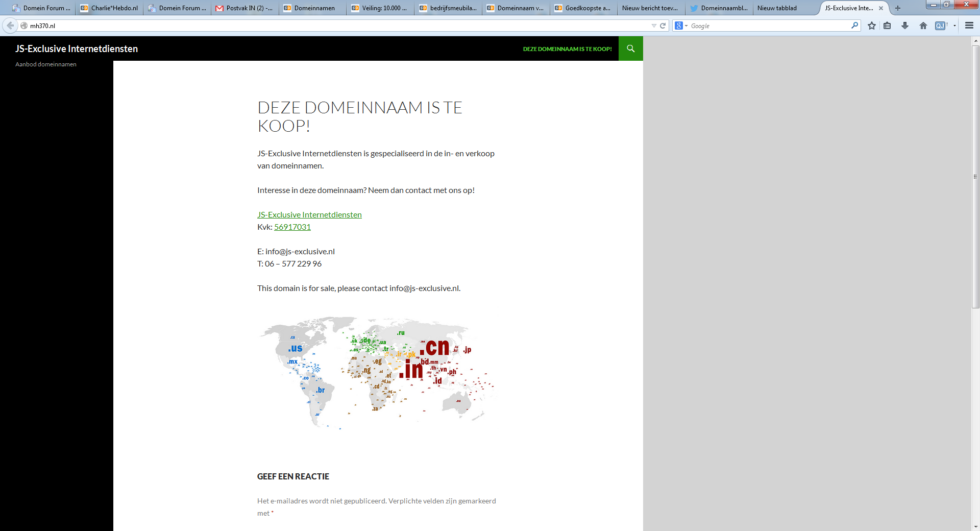Viewport: 980px width, 531px height.
Task: Click the QJ extension toolbar icon
Action: (x=941, y=26)
